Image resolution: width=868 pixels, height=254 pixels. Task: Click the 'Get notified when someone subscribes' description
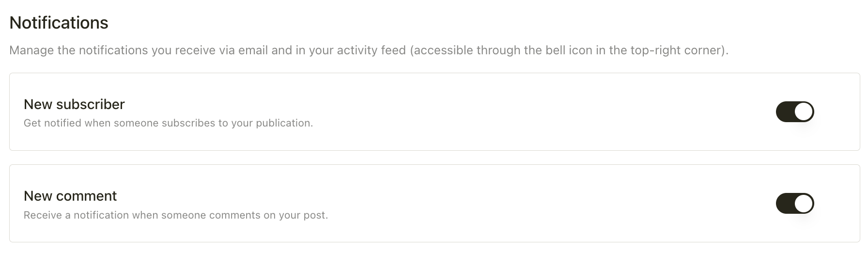(168, 123)
